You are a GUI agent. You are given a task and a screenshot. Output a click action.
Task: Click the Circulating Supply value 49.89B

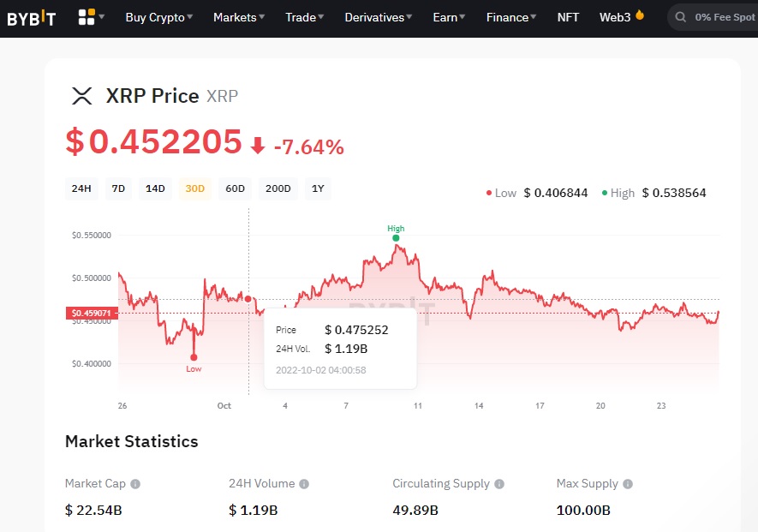pos(415,511)
